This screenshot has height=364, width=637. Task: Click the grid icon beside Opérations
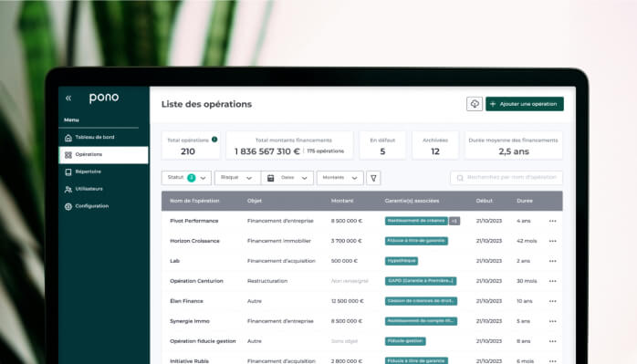pos(68,155)
